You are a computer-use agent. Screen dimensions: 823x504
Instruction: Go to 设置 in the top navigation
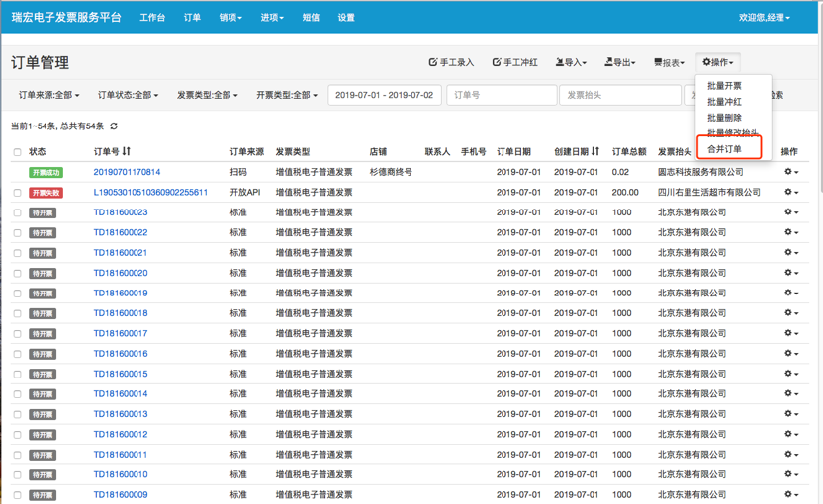tap(346, 18)
